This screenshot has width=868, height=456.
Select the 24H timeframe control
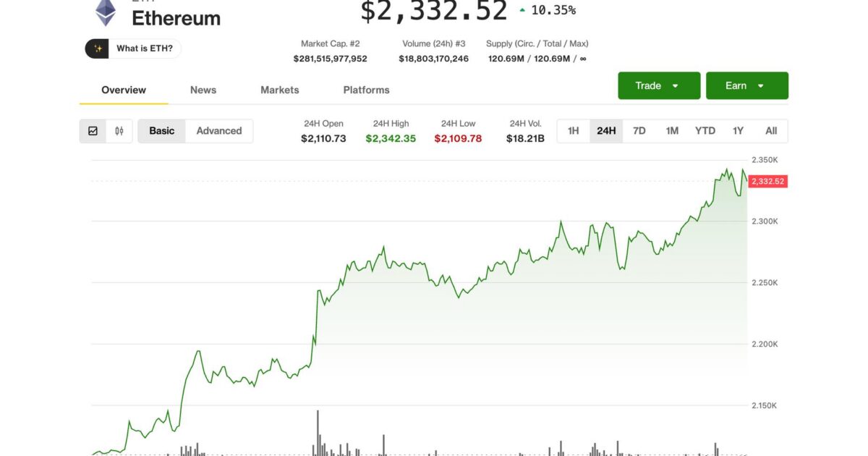tap(606, 131)
